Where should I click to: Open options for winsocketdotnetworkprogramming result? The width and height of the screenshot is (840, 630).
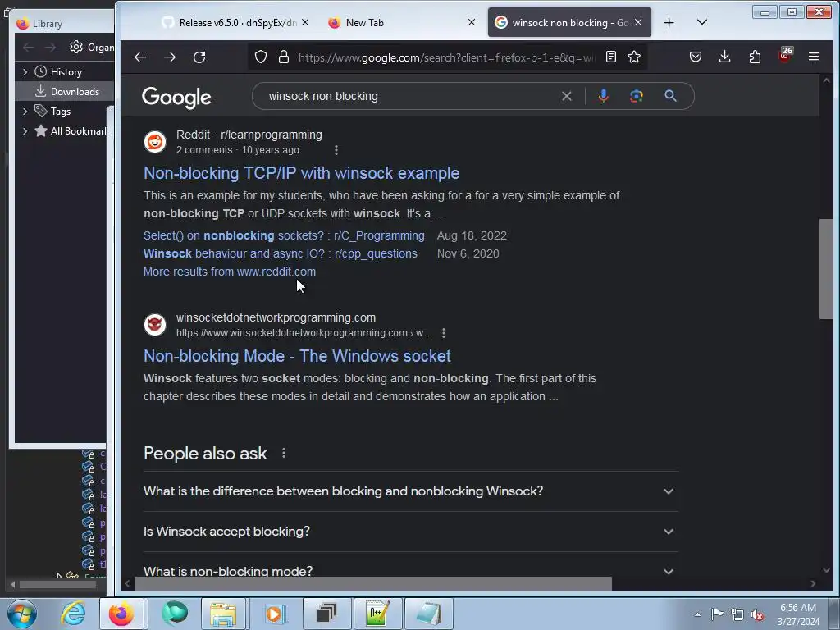[x=444, y=333]
